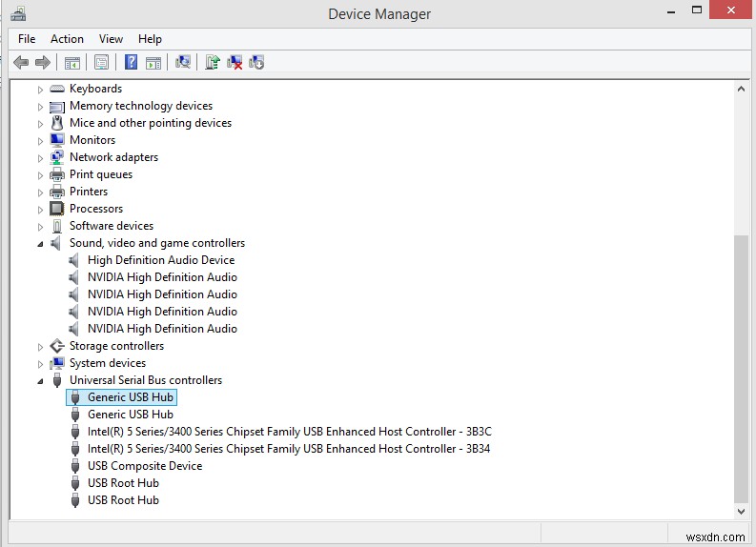
Task: Toggle the Action pane toolbar icon
Action: pos(153,63)
